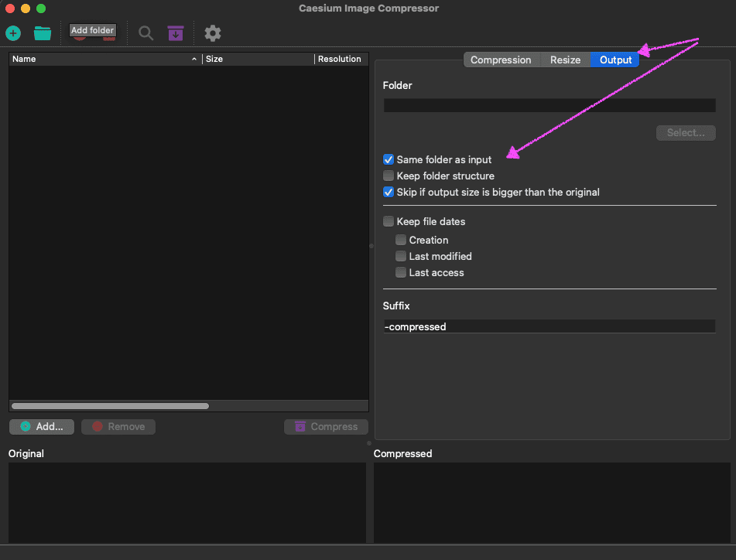Click the horizontal scrollbar under file list

tap(110, 406)
